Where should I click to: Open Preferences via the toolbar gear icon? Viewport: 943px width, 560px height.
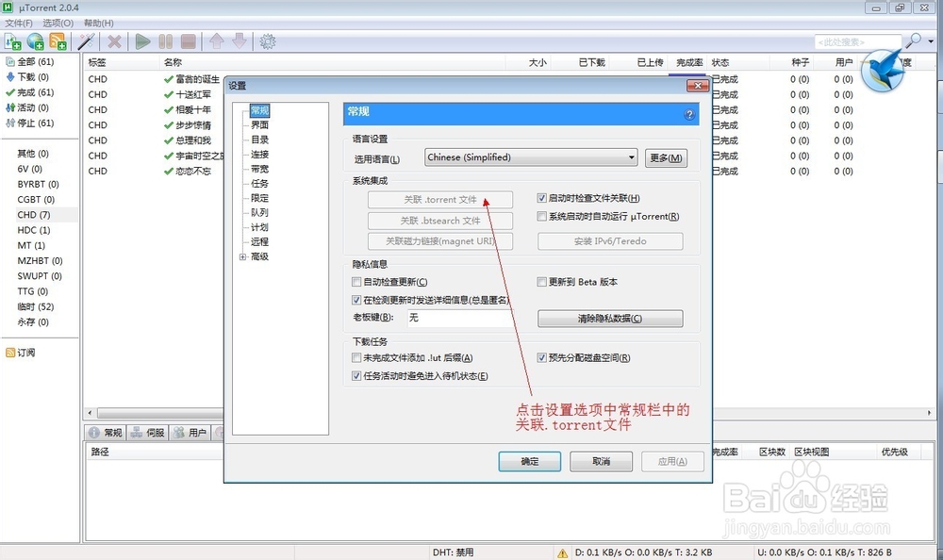click(x=268, y=41)
